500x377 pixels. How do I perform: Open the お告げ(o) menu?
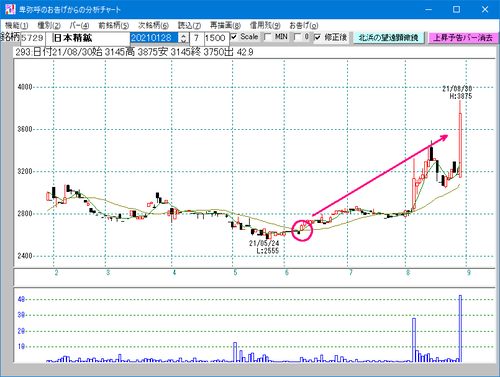point(303,25)
